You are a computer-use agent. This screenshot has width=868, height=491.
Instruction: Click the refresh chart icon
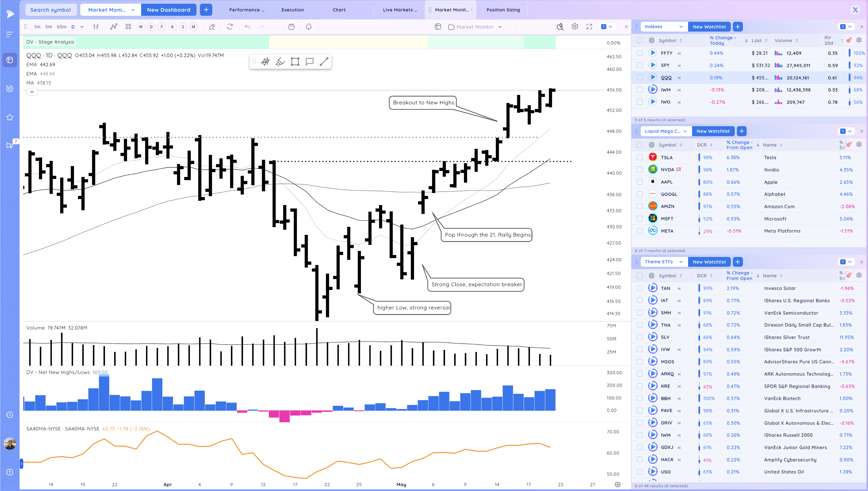click(230, 27)
